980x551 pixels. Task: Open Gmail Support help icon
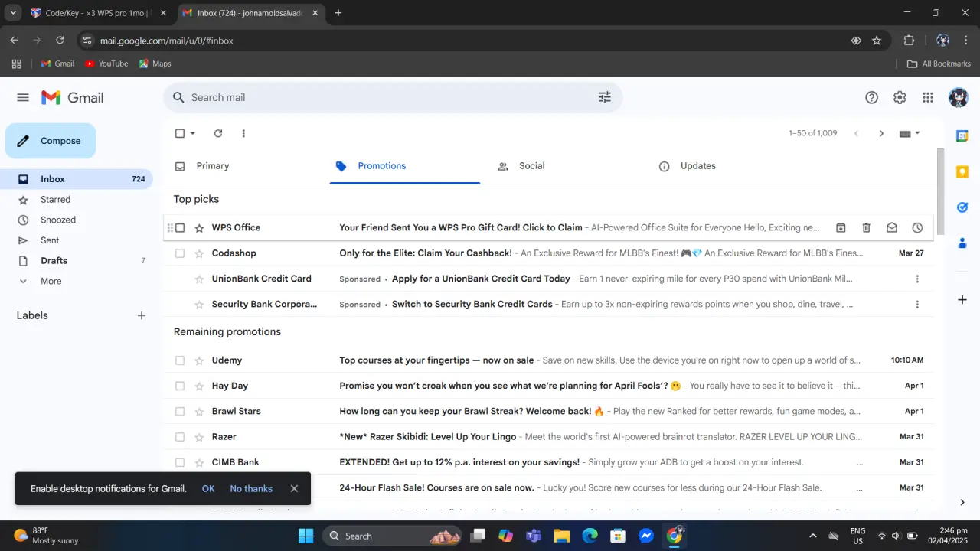(871, 97)
